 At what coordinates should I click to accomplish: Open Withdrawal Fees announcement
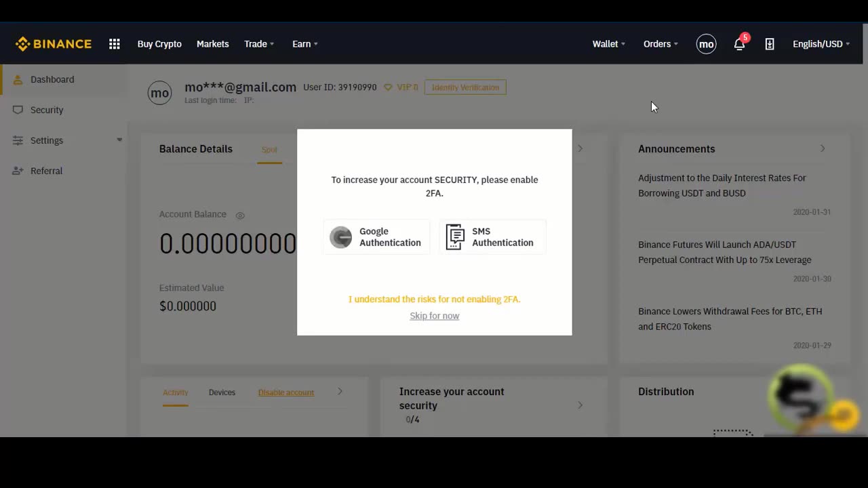click(730, 319)
